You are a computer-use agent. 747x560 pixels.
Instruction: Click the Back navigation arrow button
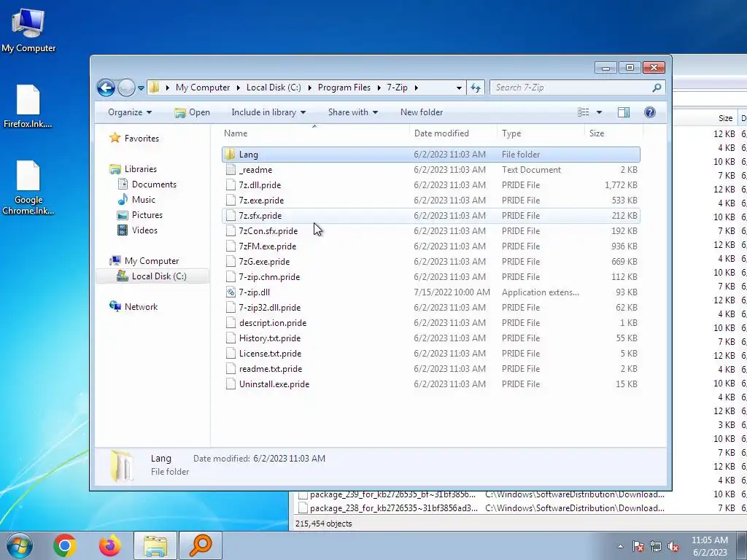(106, 87)
